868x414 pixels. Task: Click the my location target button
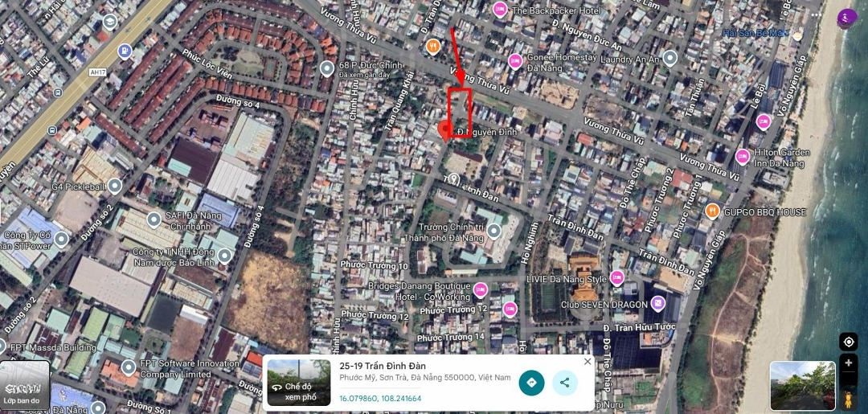click(848, 342)
